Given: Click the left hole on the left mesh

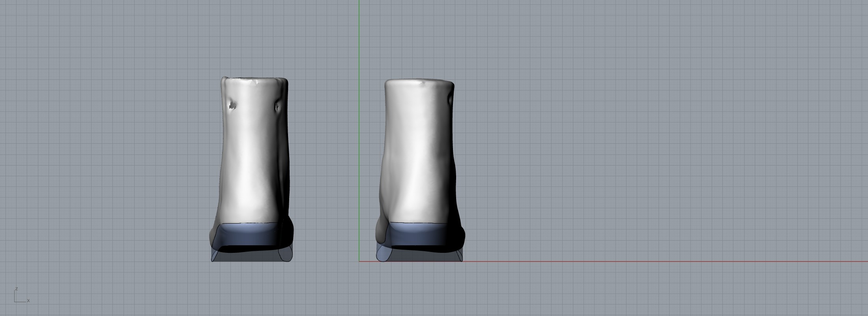Looking at the screenshot, I should [x=232, y=105].
